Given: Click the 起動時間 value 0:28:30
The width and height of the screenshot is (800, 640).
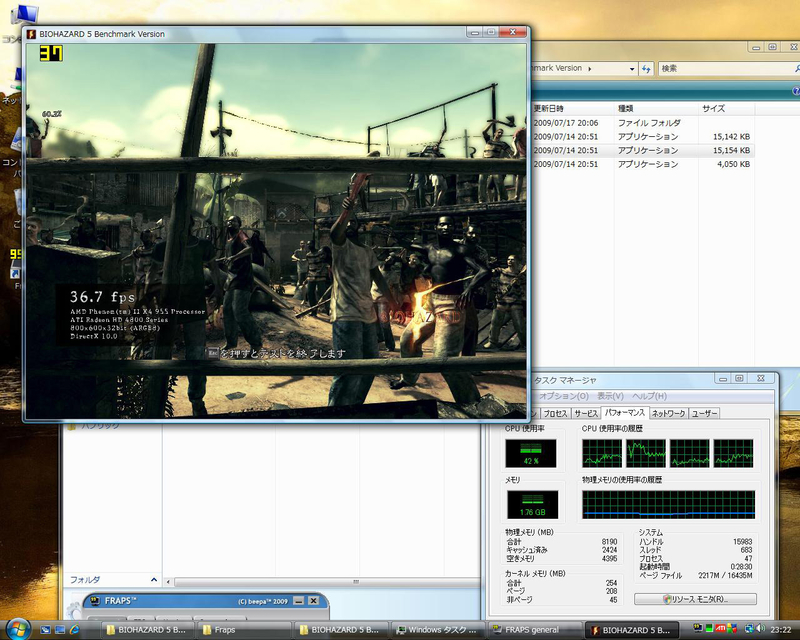Looking at the screenshot, I should (x=741, y=567).
